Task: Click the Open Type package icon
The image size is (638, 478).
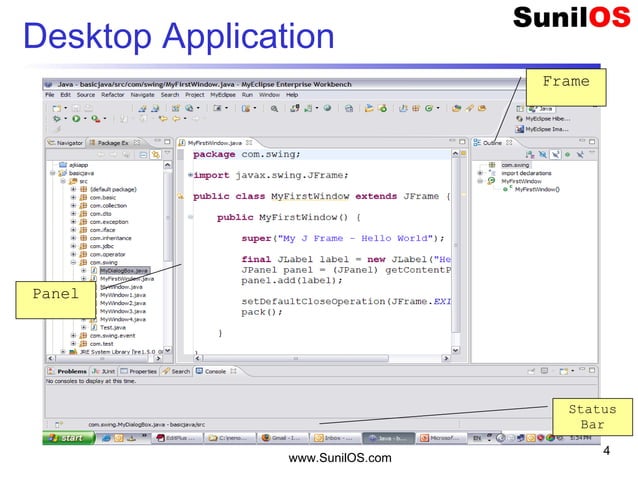Action: coord(457,108)
